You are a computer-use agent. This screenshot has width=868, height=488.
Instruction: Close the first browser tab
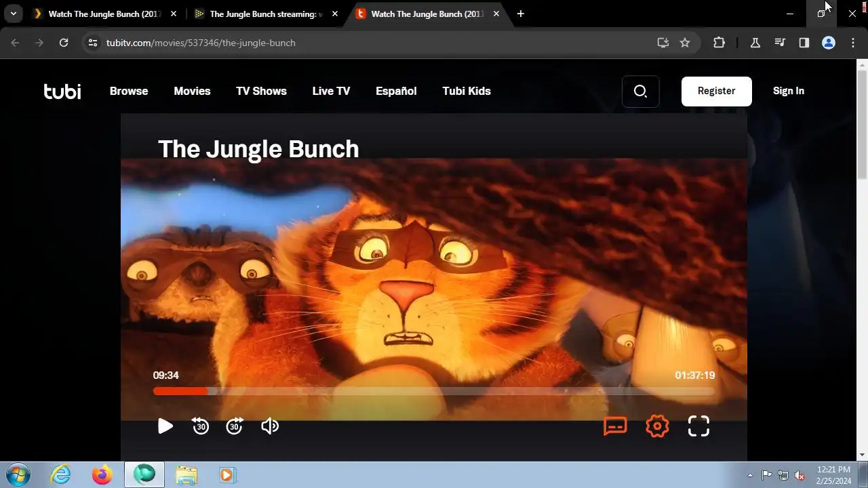[x=174, y=14]
